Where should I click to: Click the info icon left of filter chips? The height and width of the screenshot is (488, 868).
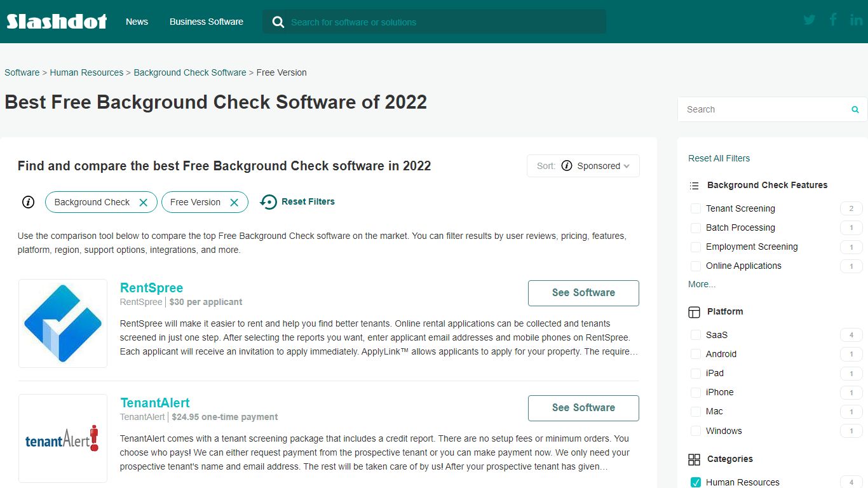[28, 202]
